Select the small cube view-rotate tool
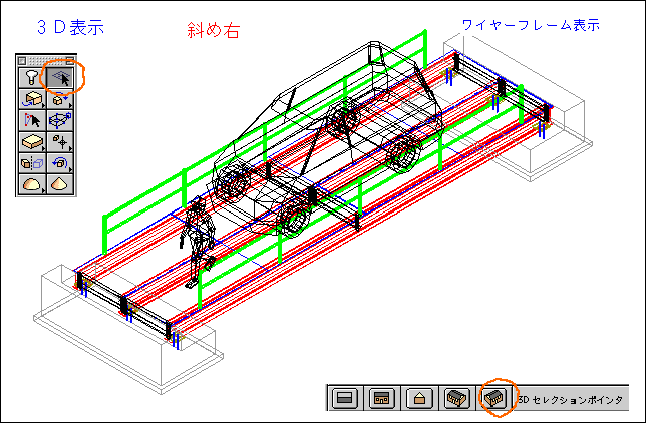 (60, 99)
